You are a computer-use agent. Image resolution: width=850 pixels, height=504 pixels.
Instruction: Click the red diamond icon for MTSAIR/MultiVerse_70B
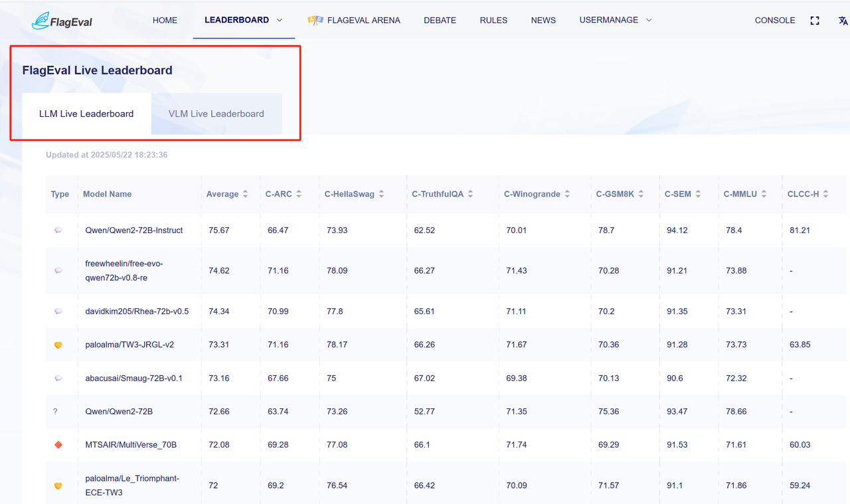[x=58, y=445]
